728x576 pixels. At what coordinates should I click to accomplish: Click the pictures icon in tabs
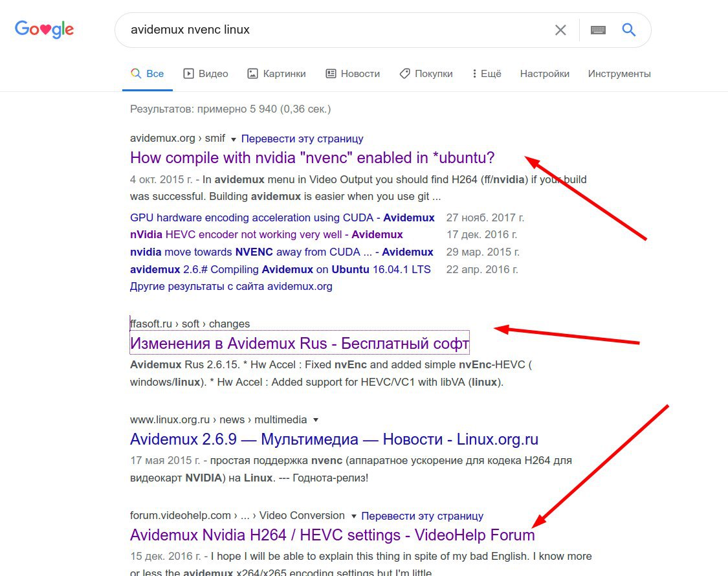click(x=252, y=73)
